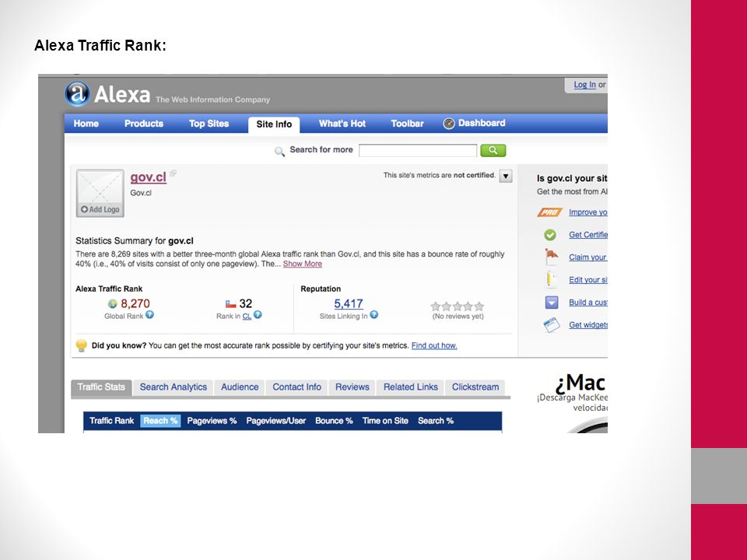Click the Get widgets link
The width and height of the screenshot is (747, 560).
[588, 325]
